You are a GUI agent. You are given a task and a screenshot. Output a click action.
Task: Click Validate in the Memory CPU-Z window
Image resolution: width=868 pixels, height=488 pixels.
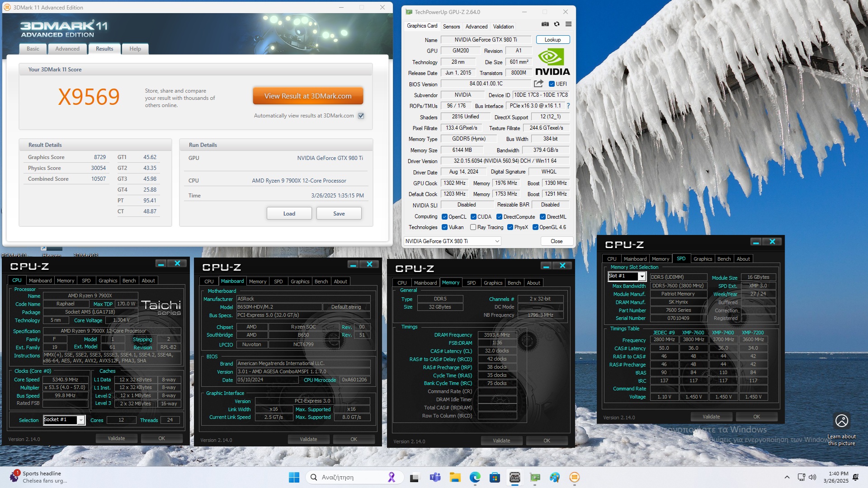click(501, 441)
